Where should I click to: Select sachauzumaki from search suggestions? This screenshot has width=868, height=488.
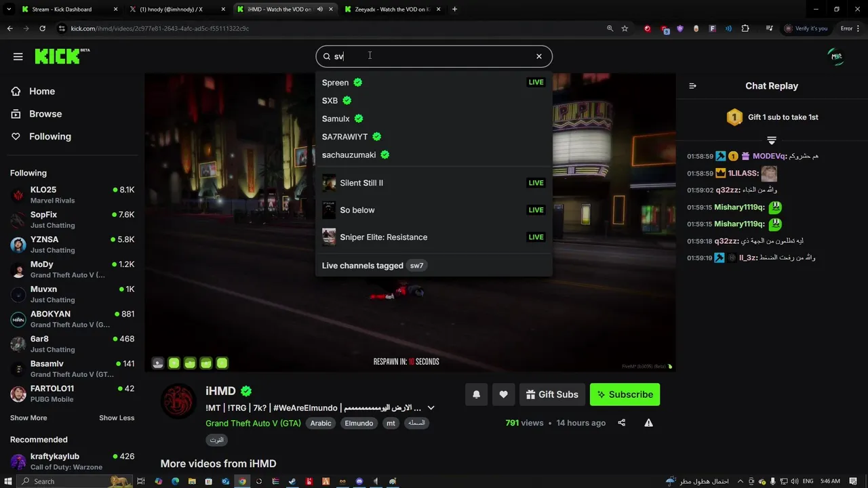pyautogui.click(x=433, y=155)
